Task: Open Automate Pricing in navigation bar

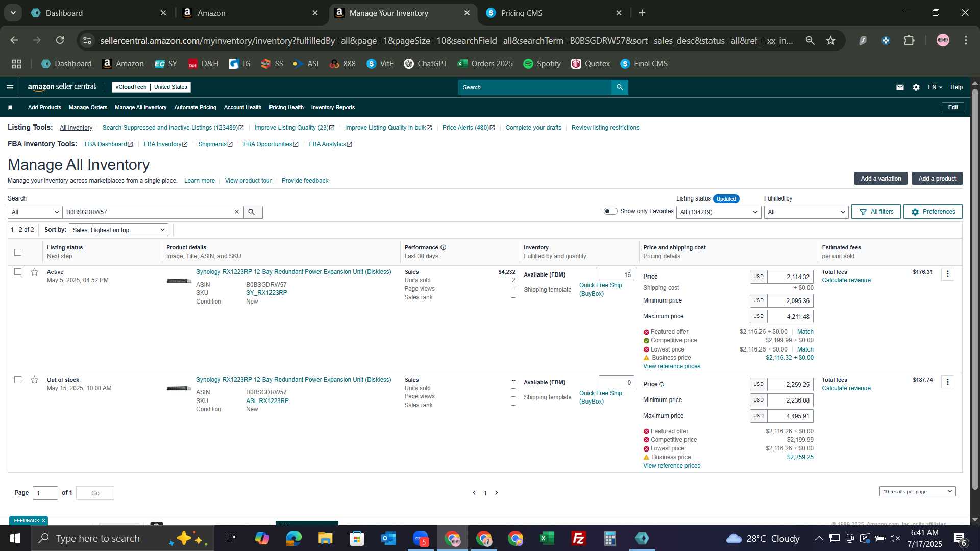Action: click(195, 107)
